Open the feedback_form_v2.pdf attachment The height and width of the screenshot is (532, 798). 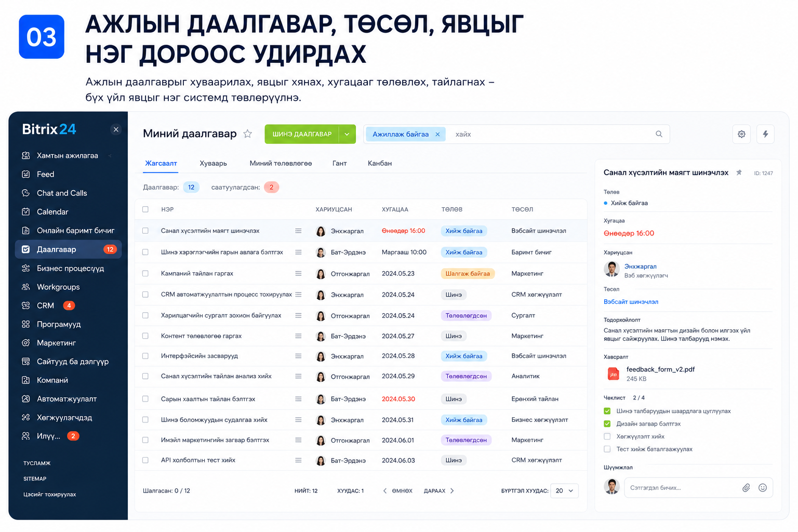pyautogui.click(x=660, y=369)
